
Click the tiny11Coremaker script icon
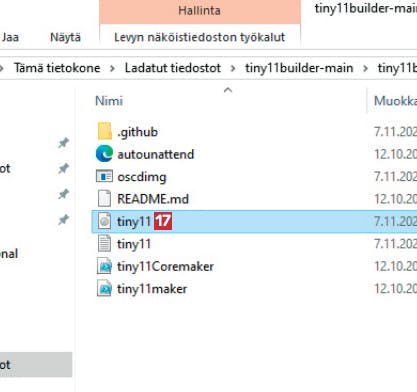(104, 266)
